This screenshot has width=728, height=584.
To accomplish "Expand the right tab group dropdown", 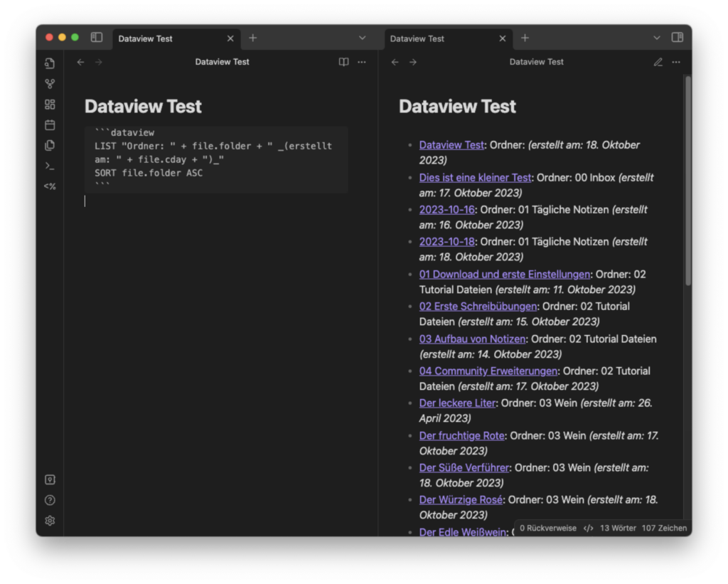I will pos(656,38).
